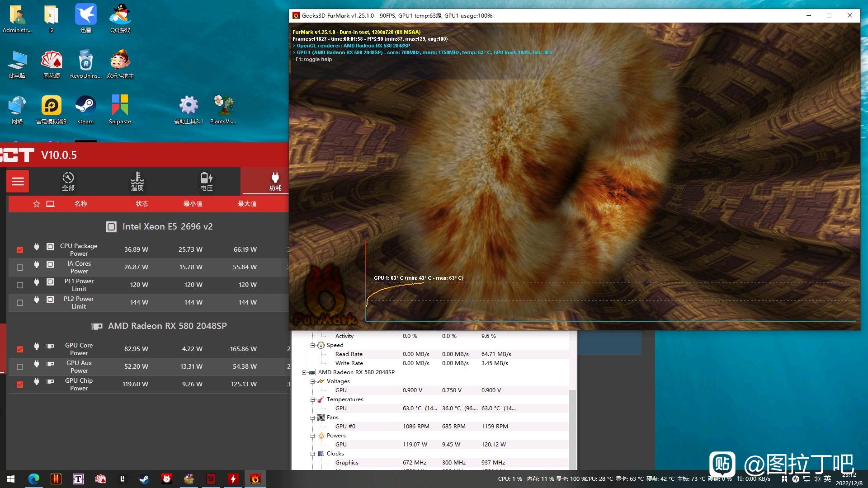Launch the 同花顺 desktop shortcut

pyautogui.click(x=51, y=65)
